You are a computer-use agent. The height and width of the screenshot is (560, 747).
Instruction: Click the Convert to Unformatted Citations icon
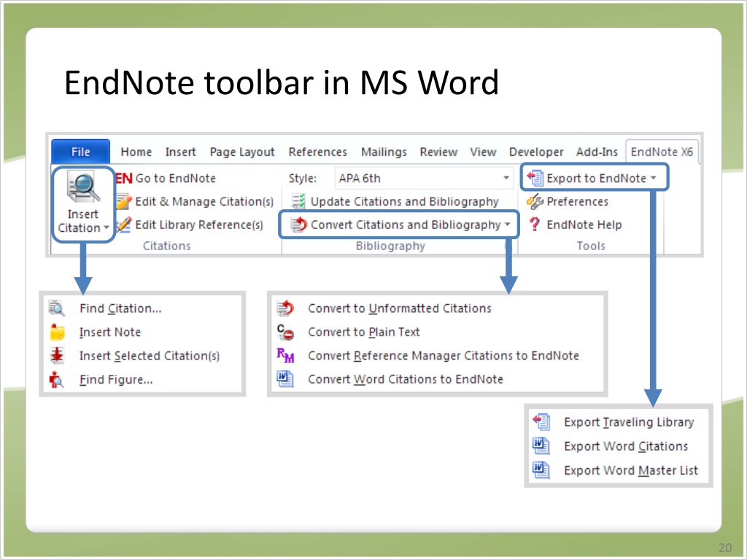click(285, 308)
